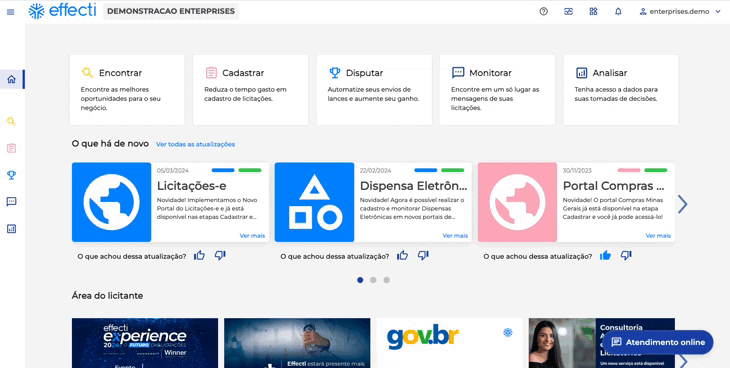Click the date 05/03/2024

coord(173,170)
